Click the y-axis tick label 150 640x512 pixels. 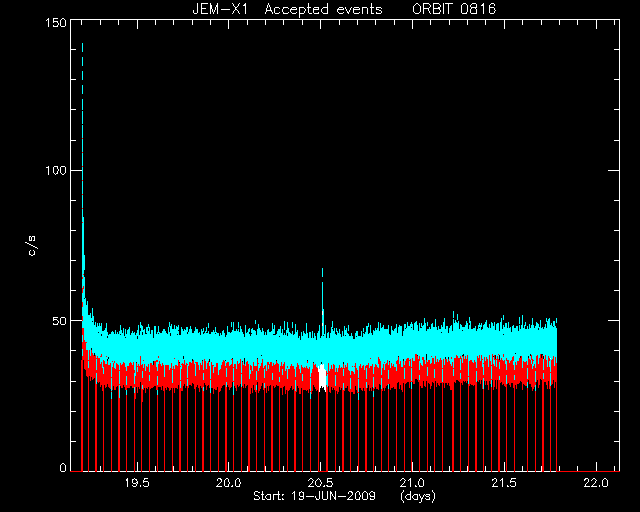pyautogui.click(x=56, y=22)
